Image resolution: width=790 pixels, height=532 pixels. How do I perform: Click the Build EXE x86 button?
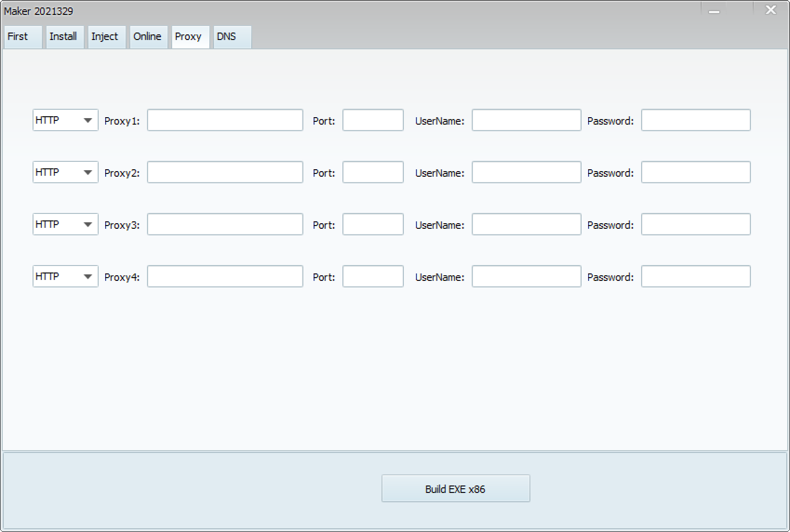pos(455,489)
